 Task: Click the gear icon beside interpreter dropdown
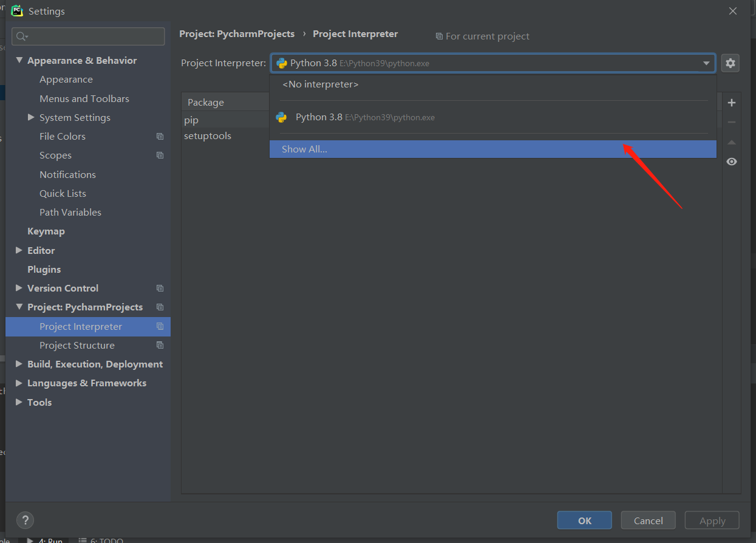coord(730,63)
